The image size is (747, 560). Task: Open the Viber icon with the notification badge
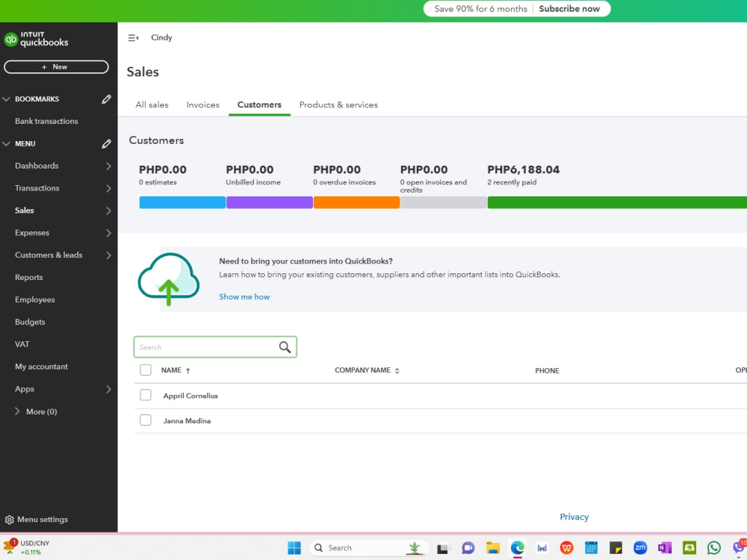[740, 547]
